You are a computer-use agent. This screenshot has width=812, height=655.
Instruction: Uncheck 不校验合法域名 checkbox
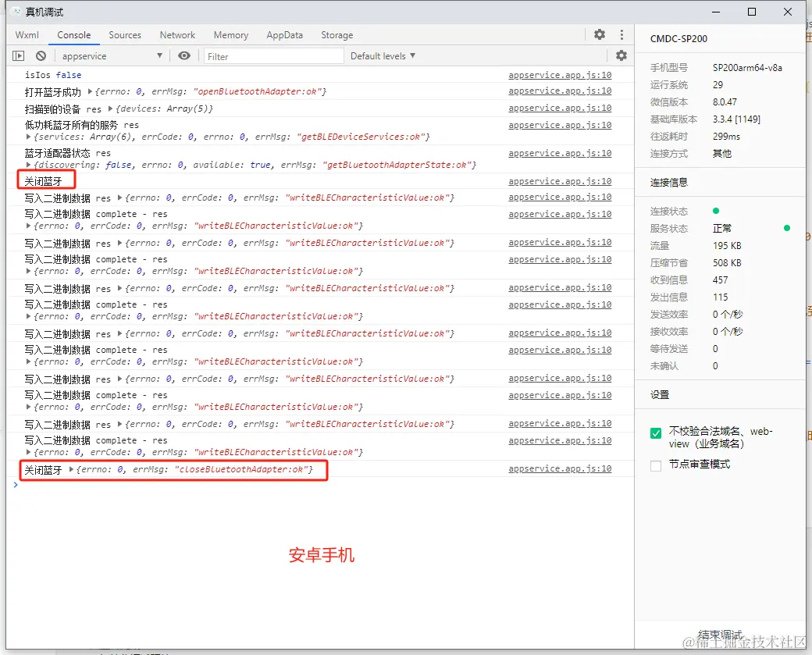click(x=656, y=433)
